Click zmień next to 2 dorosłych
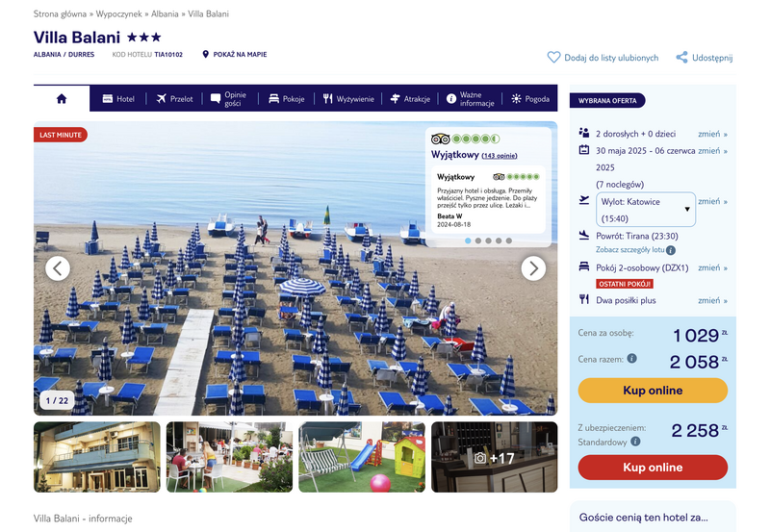 pos(712,134)
